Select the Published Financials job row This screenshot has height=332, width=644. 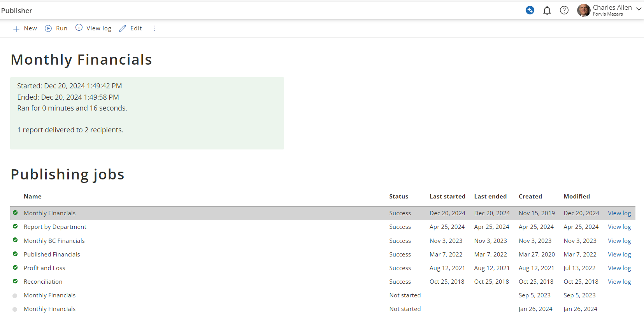point(52,255)
